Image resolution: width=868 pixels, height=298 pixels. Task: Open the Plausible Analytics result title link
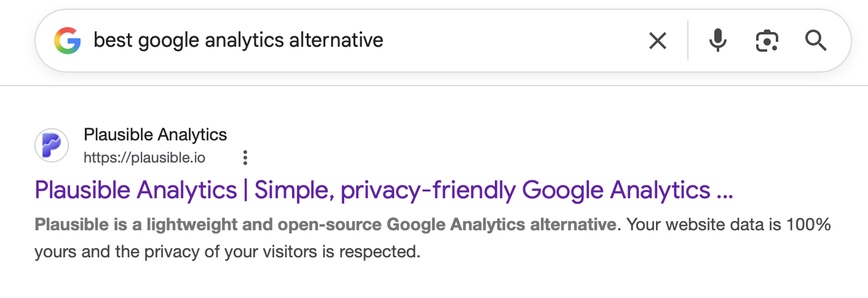click(384, 190)
